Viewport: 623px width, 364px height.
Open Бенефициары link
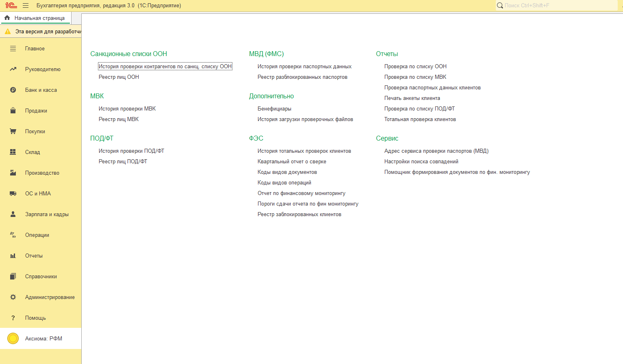pos(274,108)
